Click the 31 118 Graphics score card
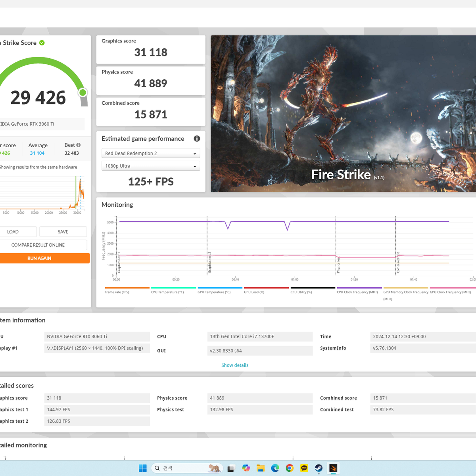Screen dimensions: 476x476 151,50
